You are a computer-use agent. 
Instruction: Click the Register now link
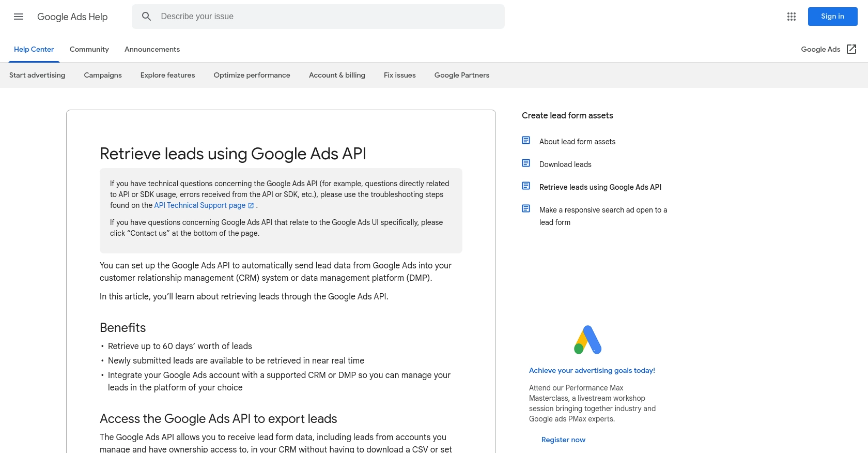coord(563,440)
